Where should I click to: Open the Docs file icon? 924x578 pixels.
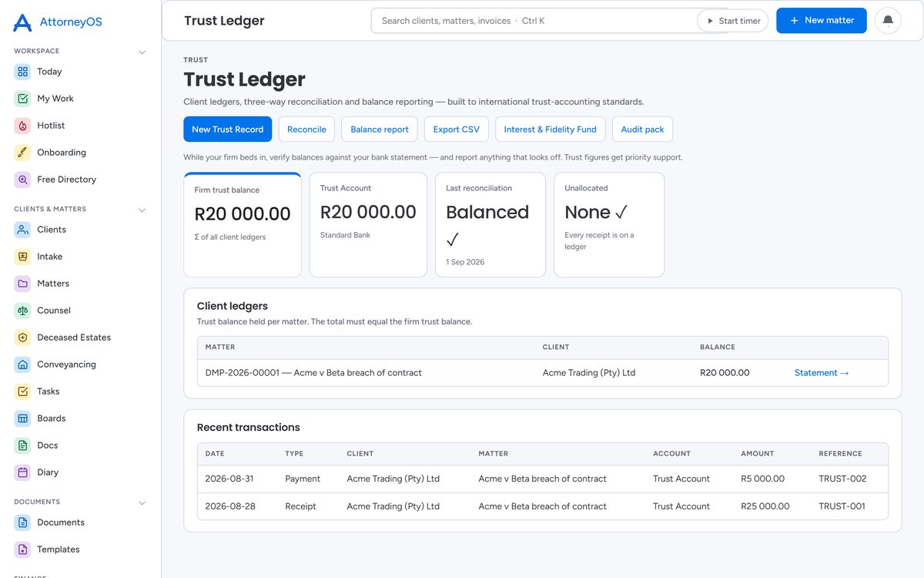coord(22,445)
